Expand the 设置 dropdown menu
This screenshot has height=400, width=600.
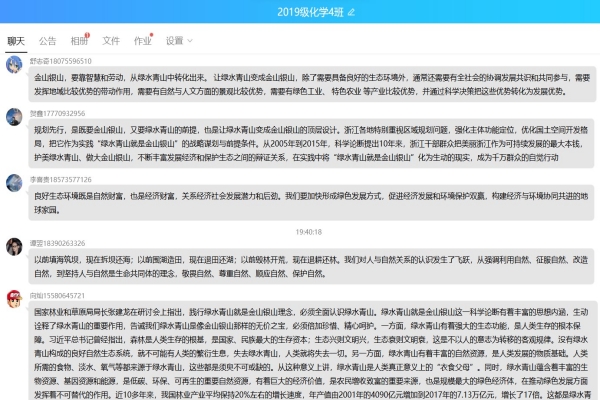[x=179, y=41]
